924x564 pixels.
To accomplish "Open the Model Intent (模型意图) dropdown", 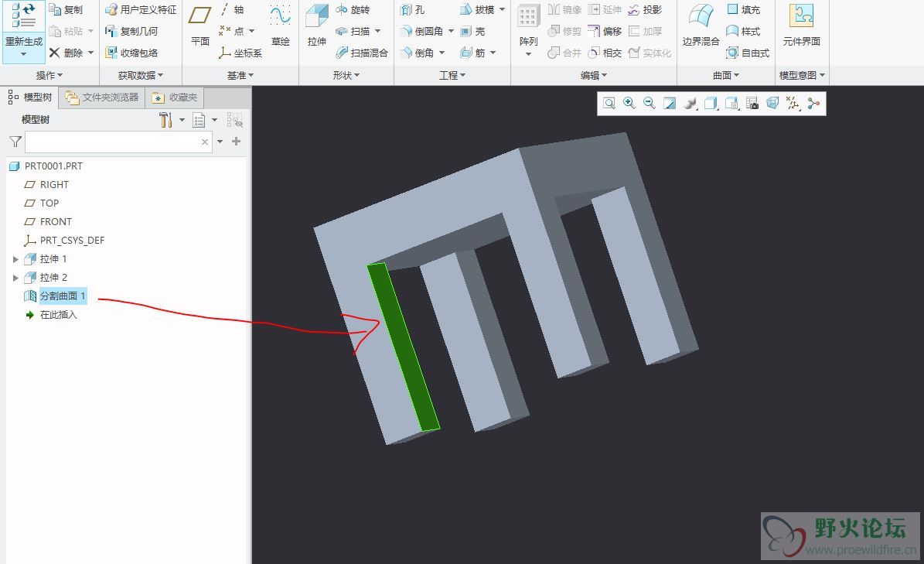I will click(x=803, y=76).
